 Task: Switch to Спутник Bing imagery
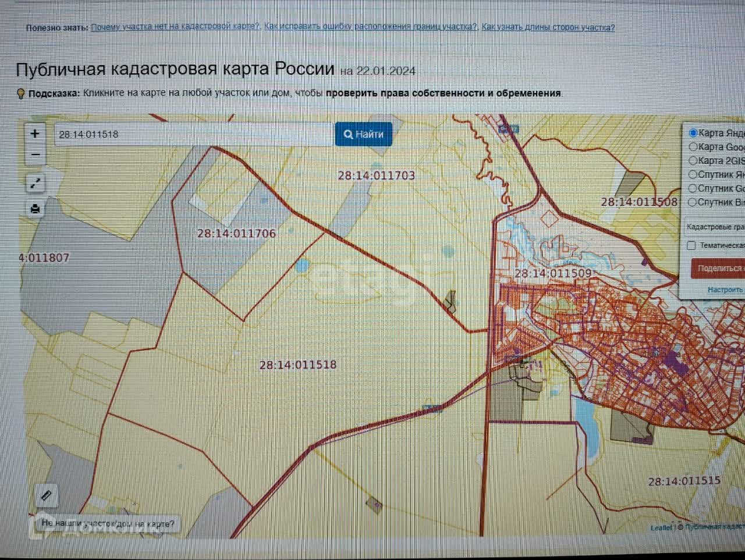click(x=693, y=202)
